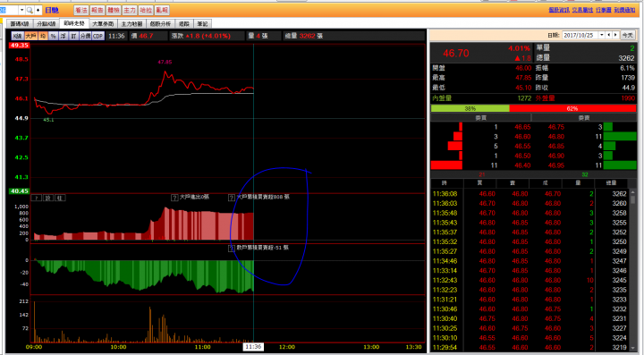Click the 今天 today button
644x355 pixels.
pos(627,35)
